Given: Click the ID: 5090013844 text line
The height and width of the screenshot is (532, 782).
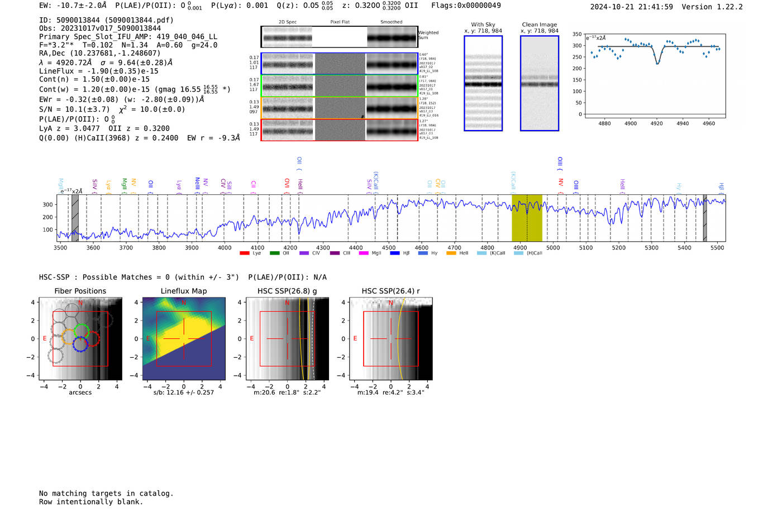Looking at the screenshot, I should click(106, 20).
